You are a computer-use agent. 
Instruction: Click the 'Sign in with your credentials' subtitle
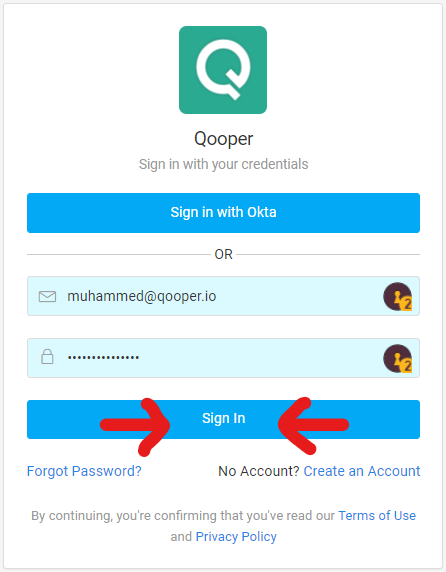click(x=223, y=164)
